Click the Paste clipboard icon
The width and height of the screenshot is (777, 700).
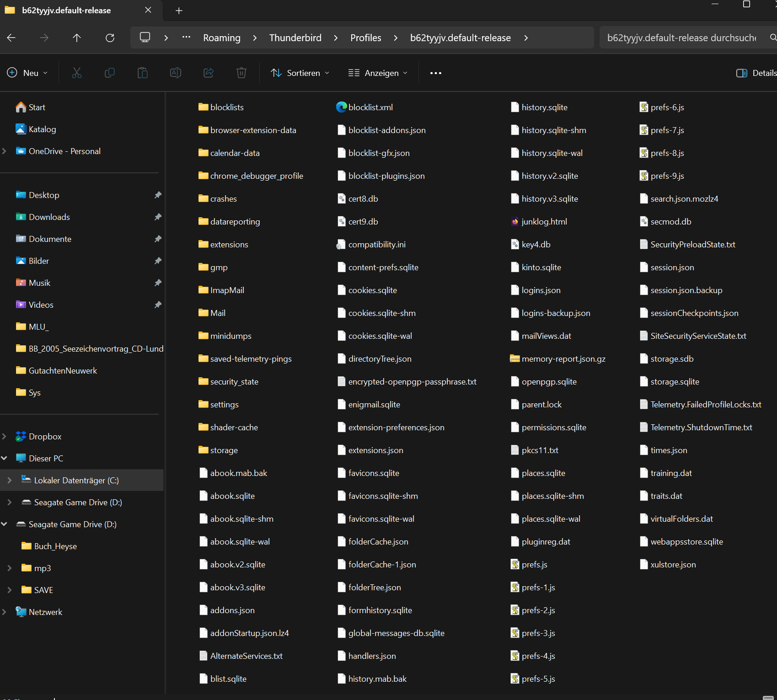(x=143, y=73)
